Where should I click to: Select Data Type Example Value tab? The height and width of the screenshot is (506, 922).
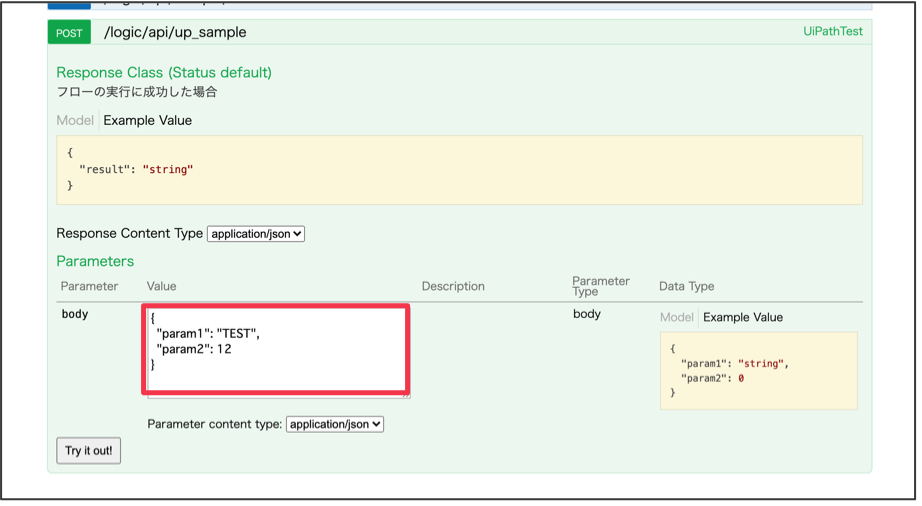(743, 317)
